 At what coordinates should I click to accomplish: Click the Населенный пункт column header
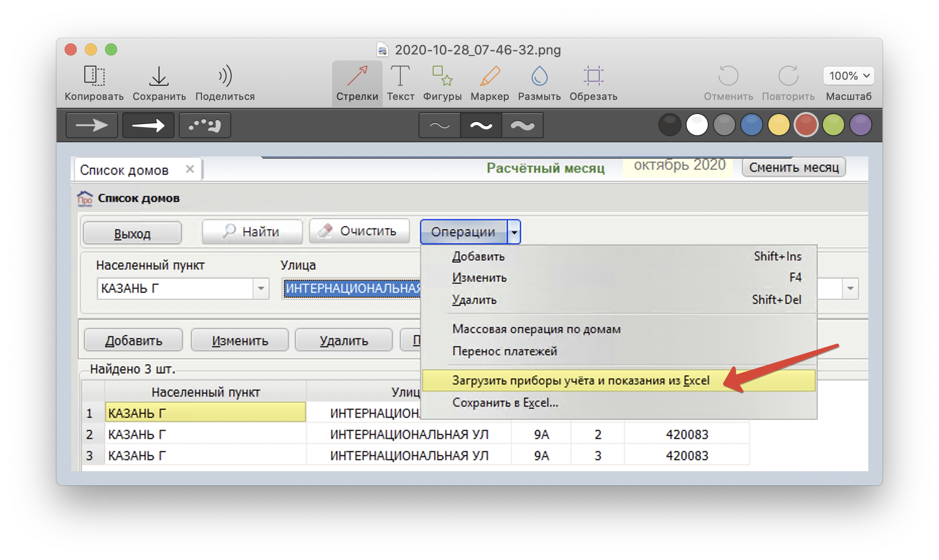tap(205, 392)
